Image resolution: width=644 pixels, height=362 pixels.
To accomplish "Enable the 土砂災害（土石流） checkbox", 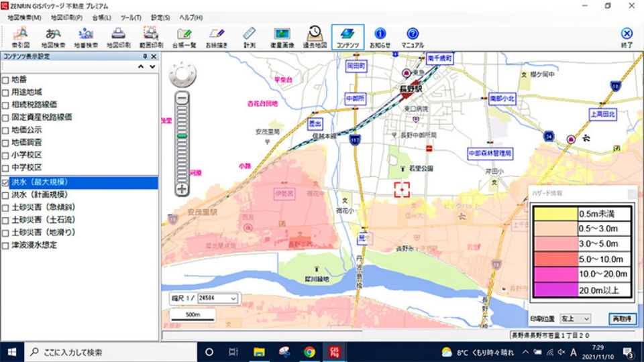I will [x=5, y=221].
